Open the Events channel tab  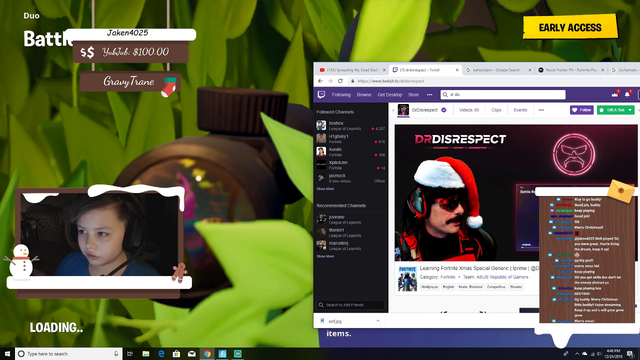click(x=520, y=110)
